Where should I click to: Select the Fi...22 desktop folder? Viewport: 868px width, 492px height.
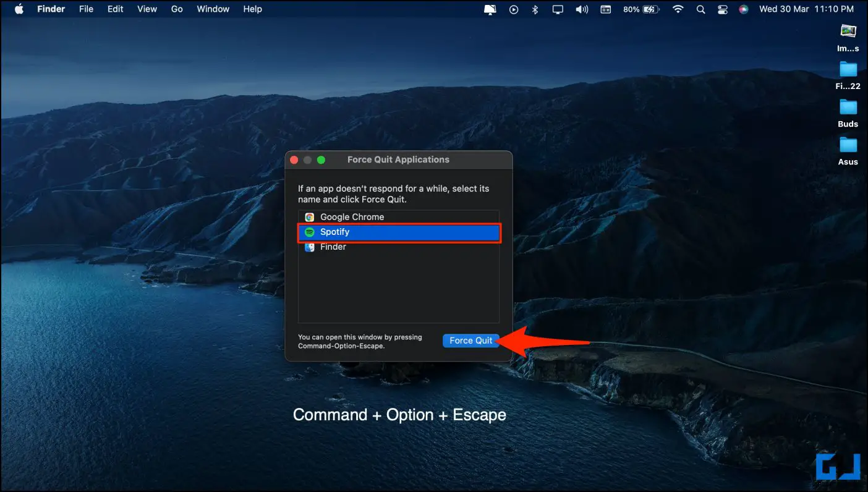pos(848,75)
